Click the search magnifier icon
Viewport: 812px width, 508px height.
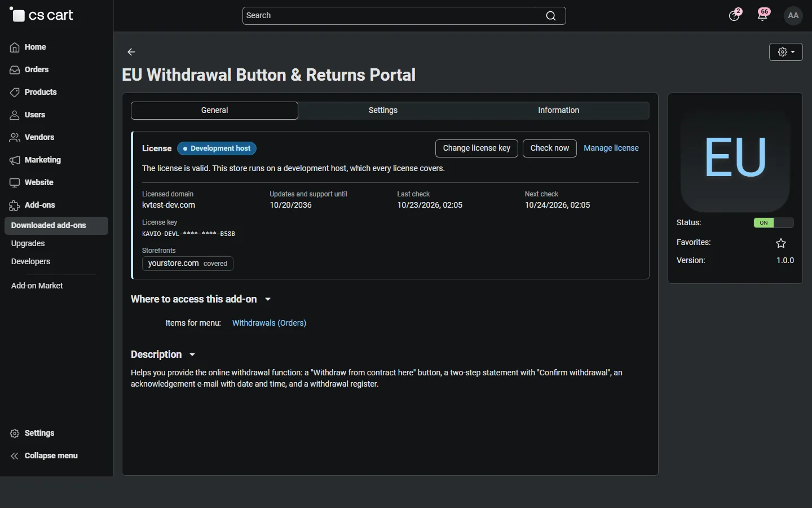point(551,16)
